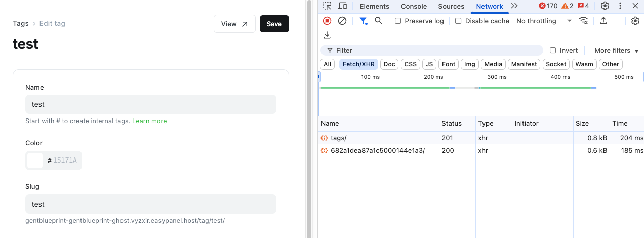Clear the network log

click(x=342, y=21)
